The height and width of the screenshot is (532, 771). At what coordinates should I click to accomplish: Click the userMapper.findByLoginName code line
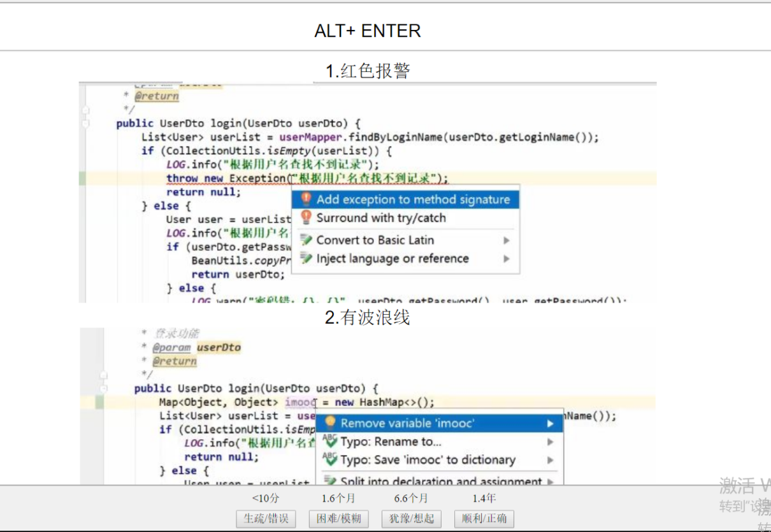(x=370, y=138)
